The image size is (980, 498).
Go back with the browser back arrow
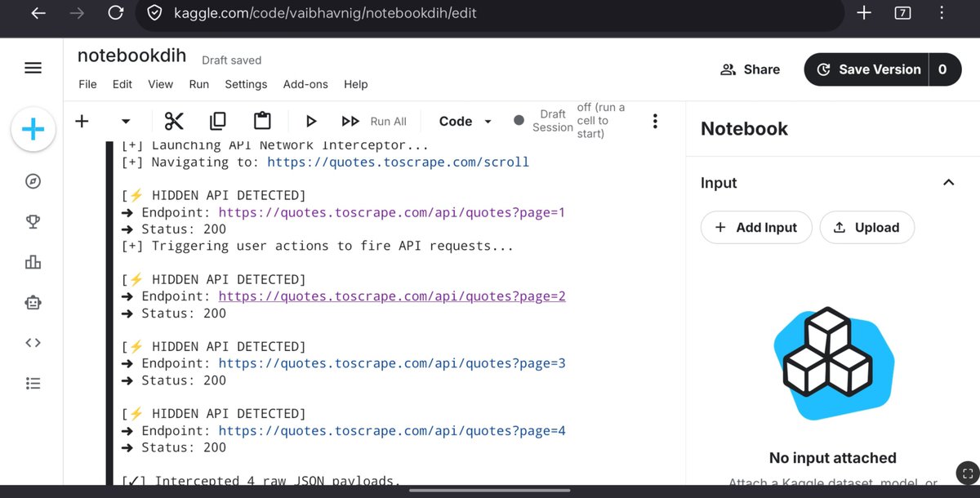click(x=38, y=13)
